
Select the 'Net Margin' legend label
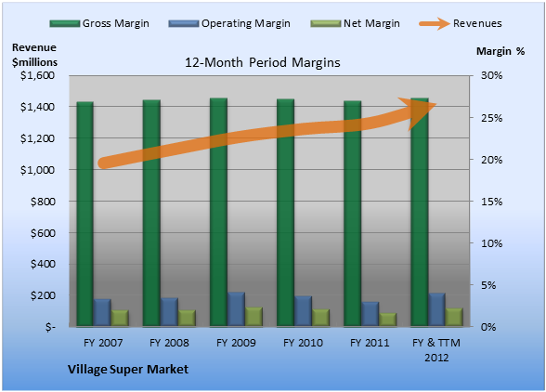[x=371, y=24]
